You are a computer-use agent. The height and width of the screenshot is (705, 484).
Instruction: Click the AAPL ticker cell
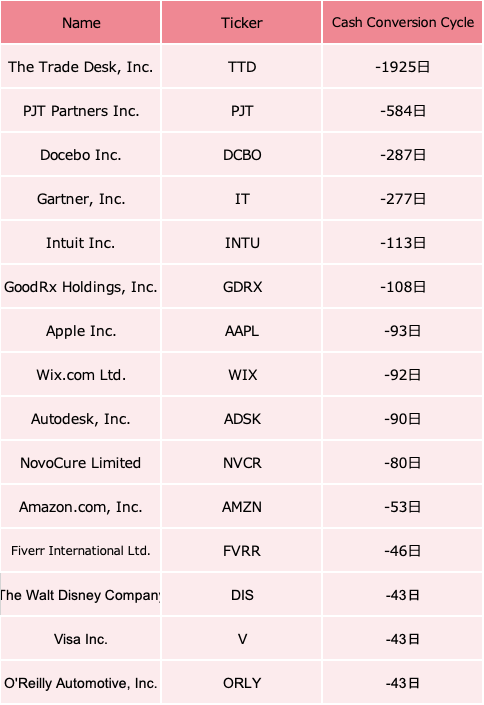(242, 331)
